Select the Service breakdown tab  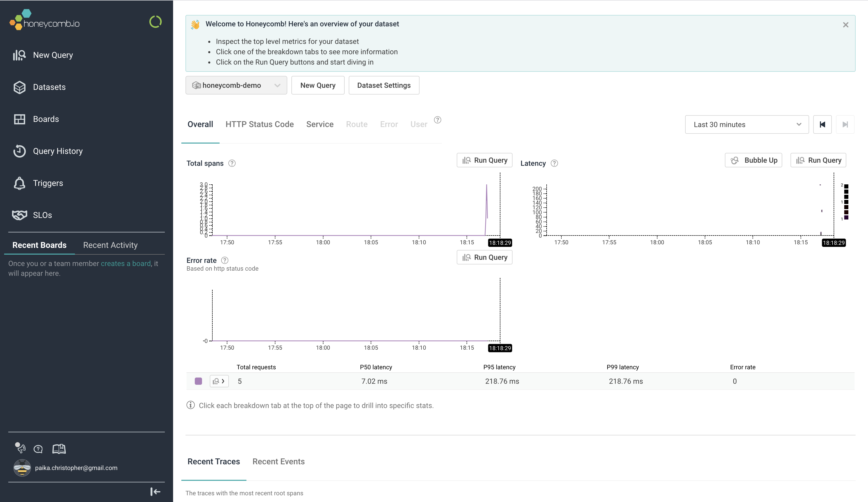pos(320,124)
